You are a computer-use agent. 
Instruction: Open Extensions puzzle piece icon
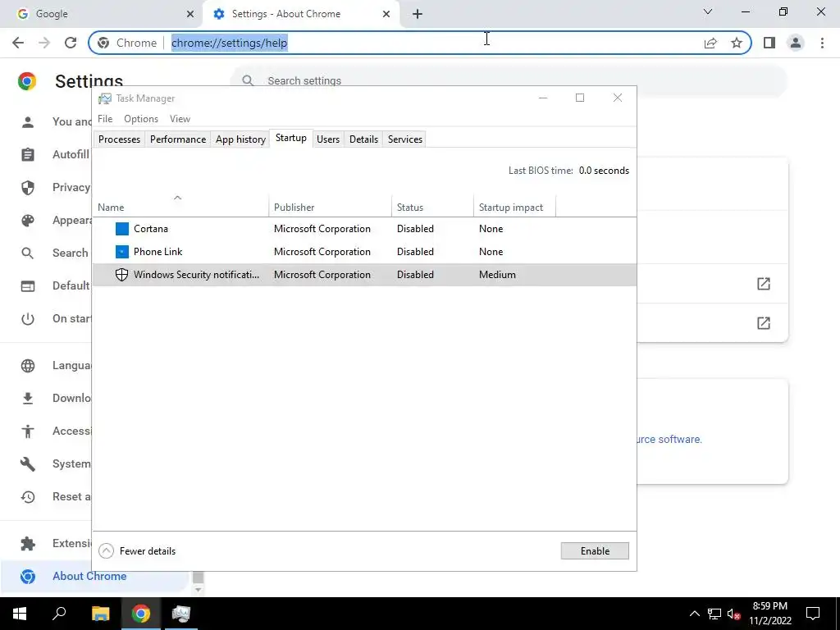27,544
